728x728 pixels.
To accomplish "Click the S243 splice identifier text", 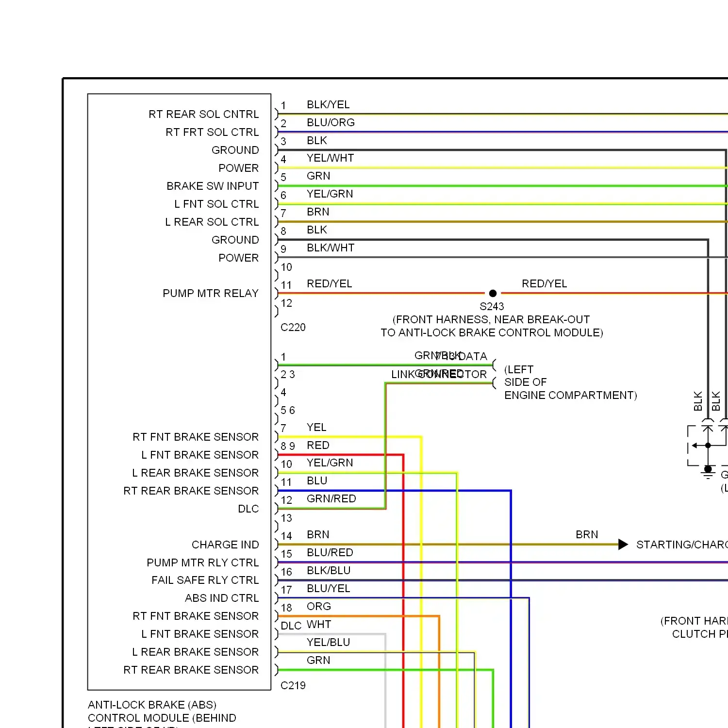I will (492, 306).
